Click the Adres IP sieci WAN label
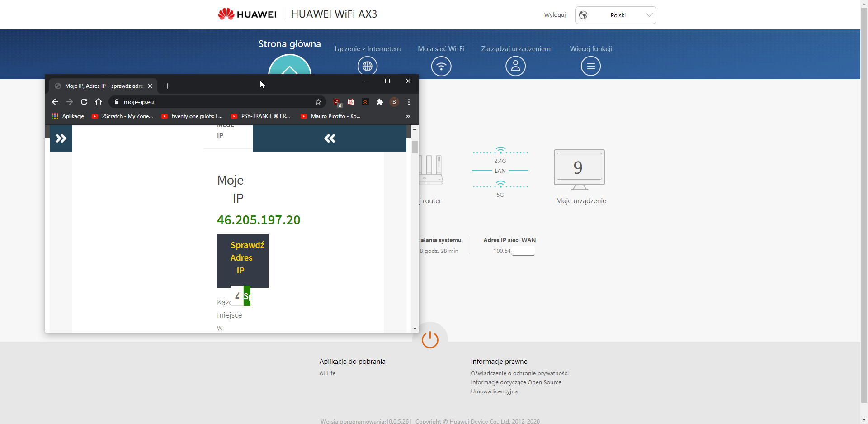Image resolution: width=868 pixels, height=424 pixels. [x=509, y=240]
